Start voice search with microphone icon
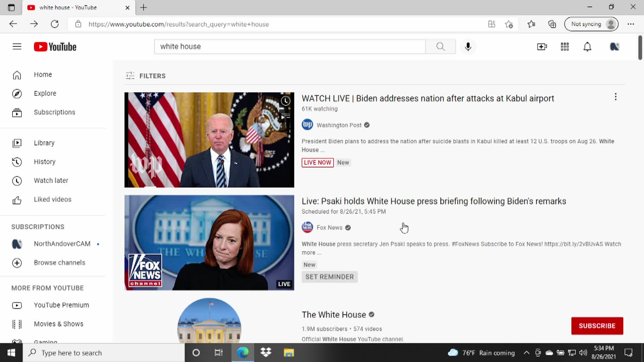644x362 pixels. point(468,47)
